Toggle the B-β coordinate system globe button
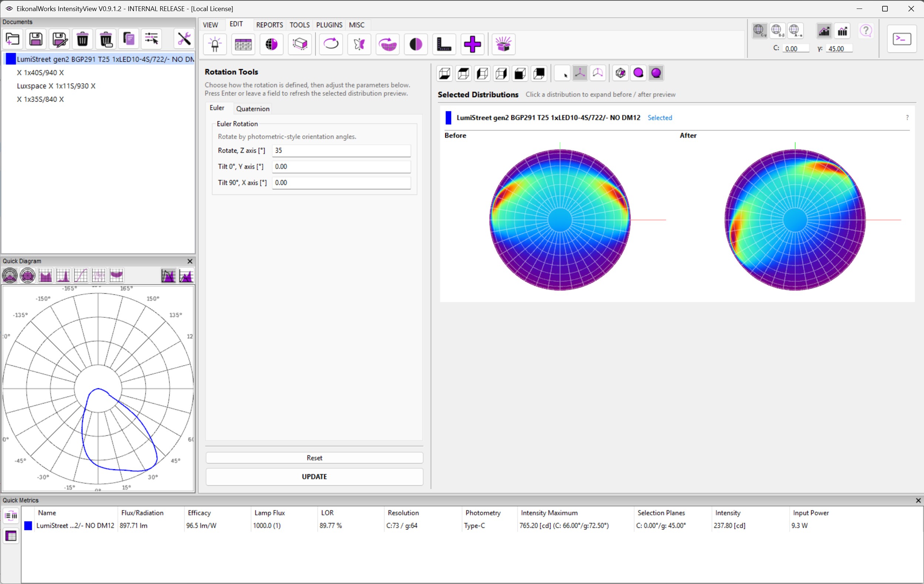 tap(777, 31)
